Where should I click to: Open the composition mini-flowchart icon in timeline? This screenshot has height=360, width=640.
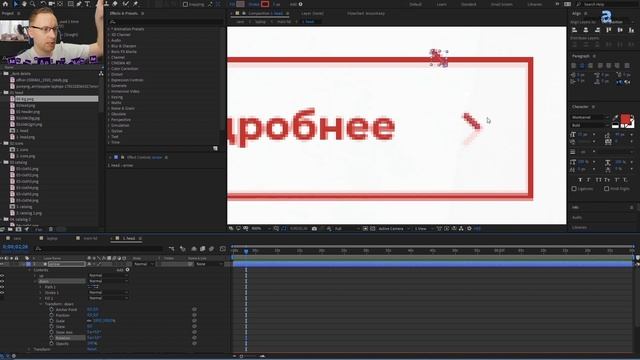[171, 249]
